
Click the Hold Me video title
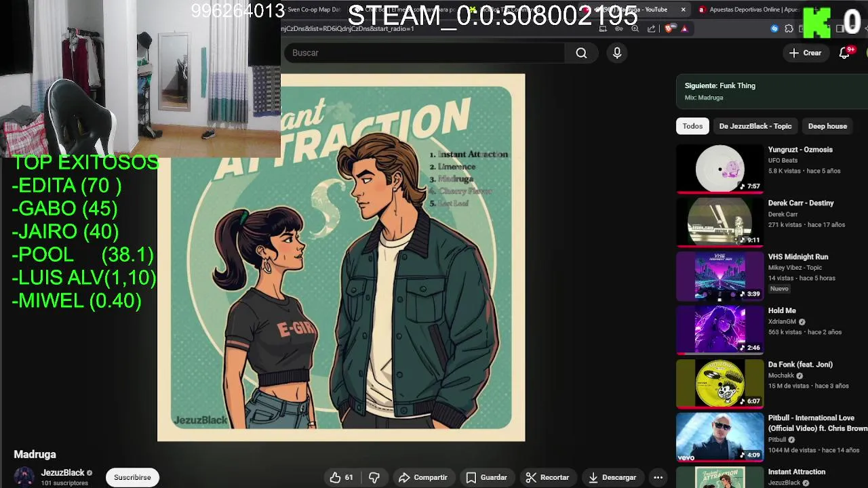[x=782, y=310]
